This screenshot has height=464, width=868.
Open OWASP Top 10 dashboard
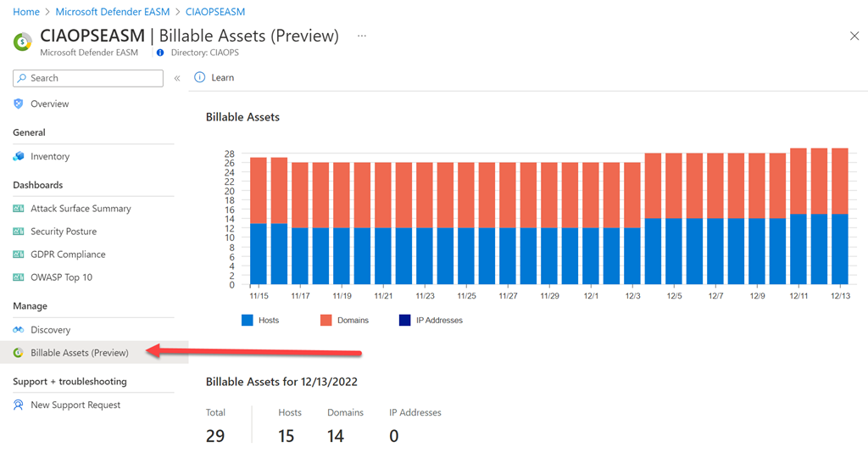pos(61,277)
